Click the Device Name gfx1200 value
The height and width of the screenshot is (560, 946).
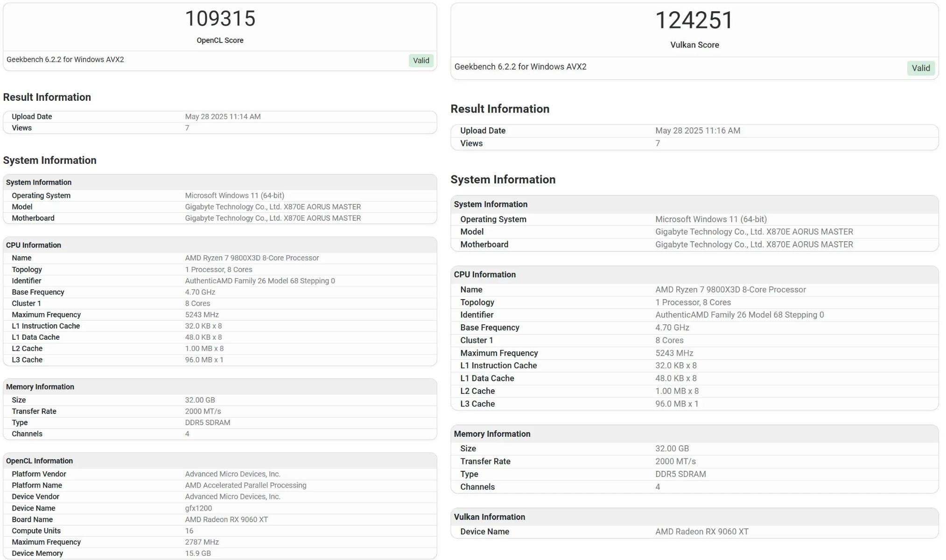click(x=198, y=508)
